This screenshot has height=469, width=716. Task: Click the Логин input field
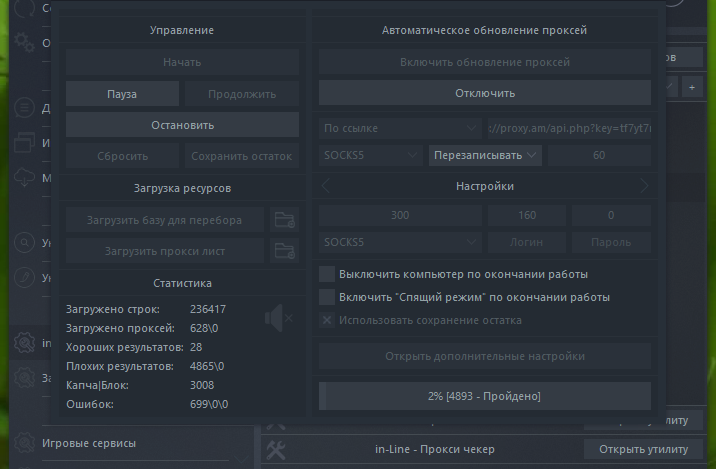click(527, 242)
